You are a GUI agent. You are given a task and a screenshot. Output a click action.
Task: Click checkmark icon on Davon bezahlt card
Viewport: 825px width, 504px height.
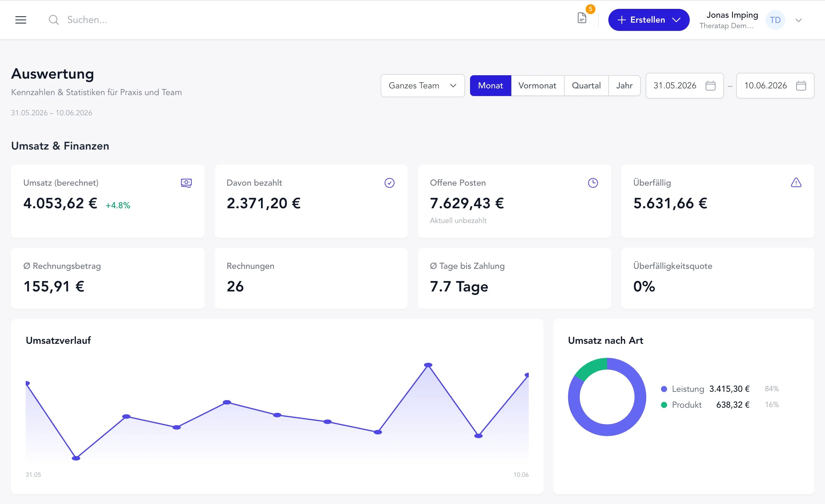[x=390, y=183]
